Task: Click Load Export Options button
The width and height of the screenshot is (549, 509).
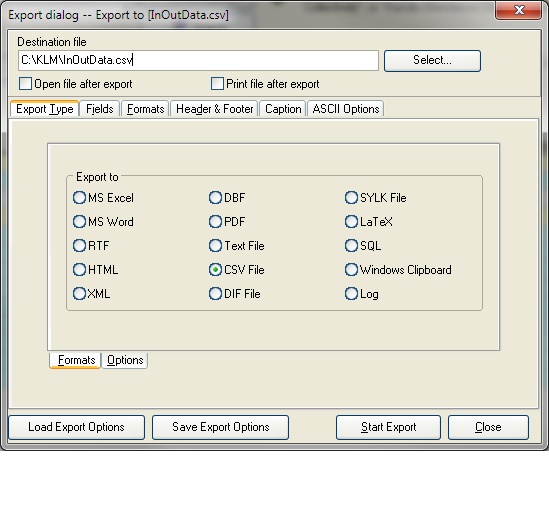Action: tap(76, 427)
